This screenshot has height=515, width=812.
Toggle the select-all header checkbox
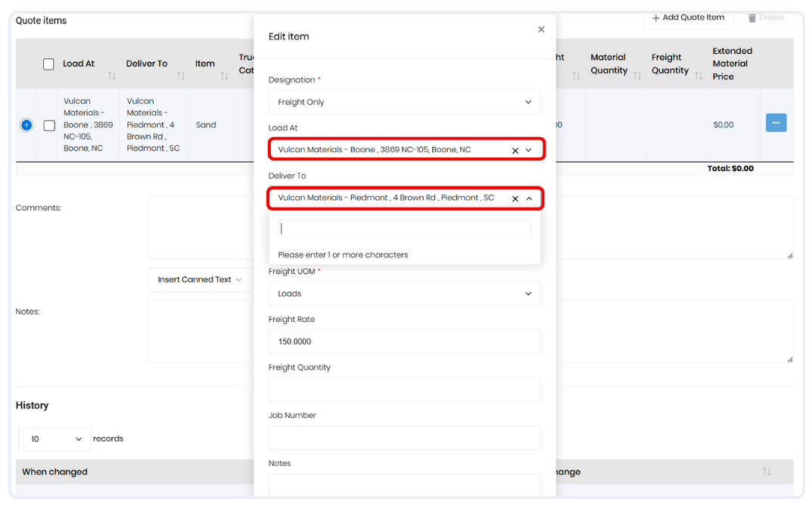coord(48,64)
